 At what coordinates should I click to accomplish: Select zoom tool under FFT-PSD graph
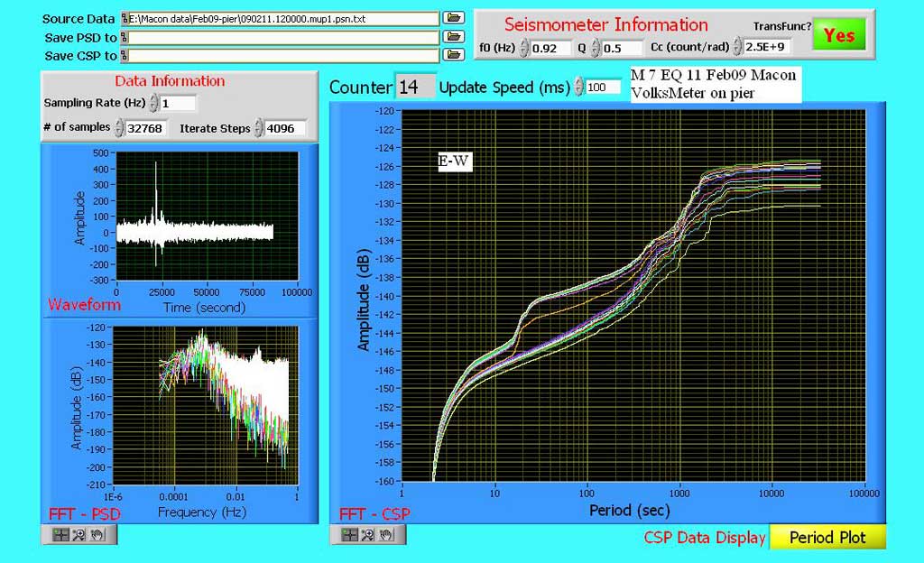(79, 535)
